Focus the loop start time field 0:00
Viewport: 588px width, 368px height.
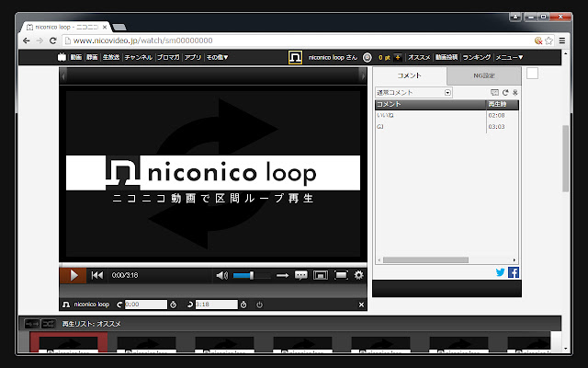point(146,305)
